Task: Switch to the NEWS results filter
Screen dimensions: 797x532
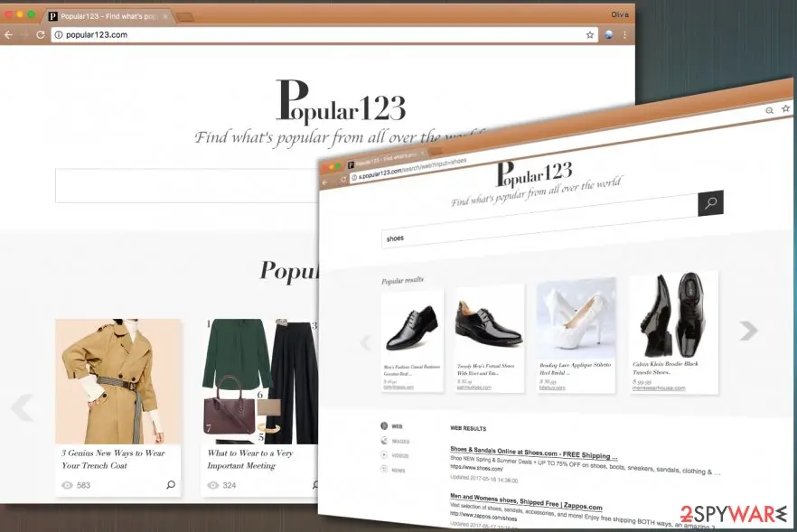Action: [393, 470]
